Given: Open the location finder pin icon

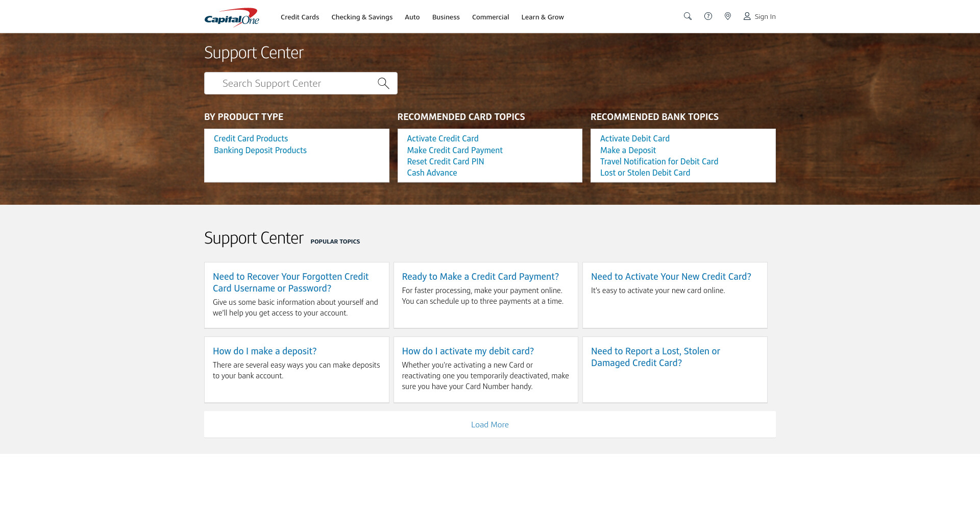Looking at the screenshot, I should tap(728, 16).
